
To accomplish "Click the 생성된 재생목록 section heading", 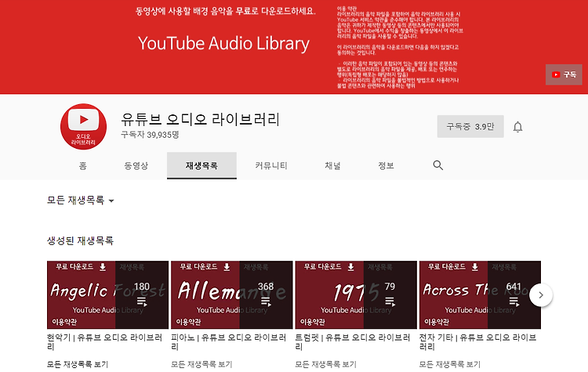I will pyautogui.click(x=80, y=240).
